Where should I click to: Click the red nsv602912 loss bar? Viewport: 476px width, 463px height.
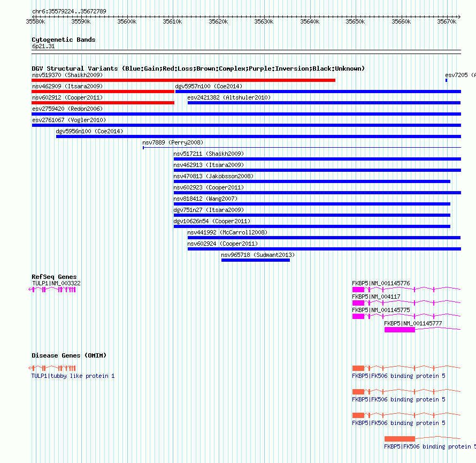103,103
